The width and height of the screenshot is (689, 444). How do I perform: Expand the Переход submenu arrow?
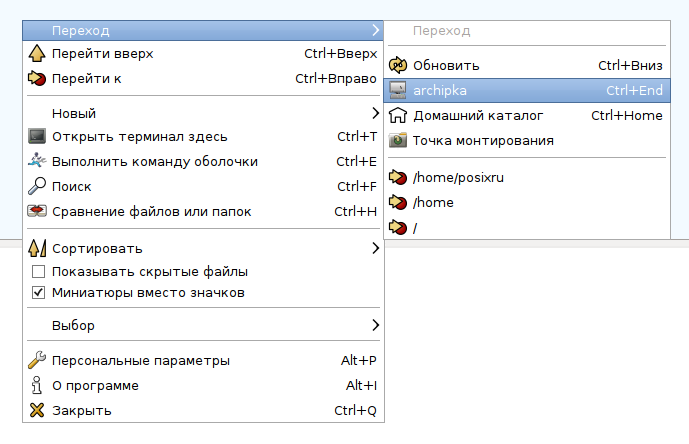(375, 30)
